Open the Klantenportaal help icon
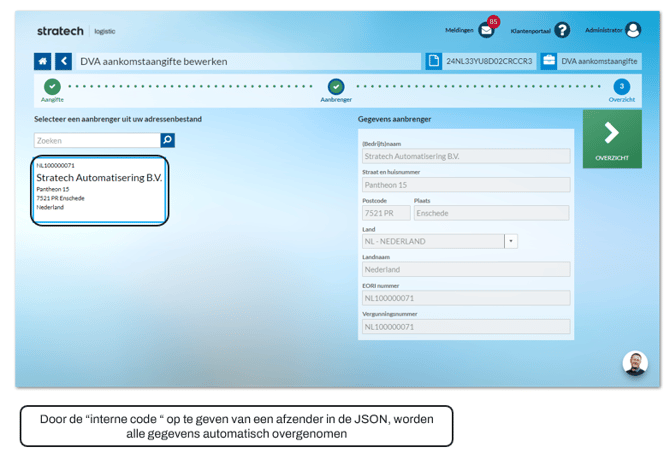This screenshot has height=459, width=670. [562, 30]
